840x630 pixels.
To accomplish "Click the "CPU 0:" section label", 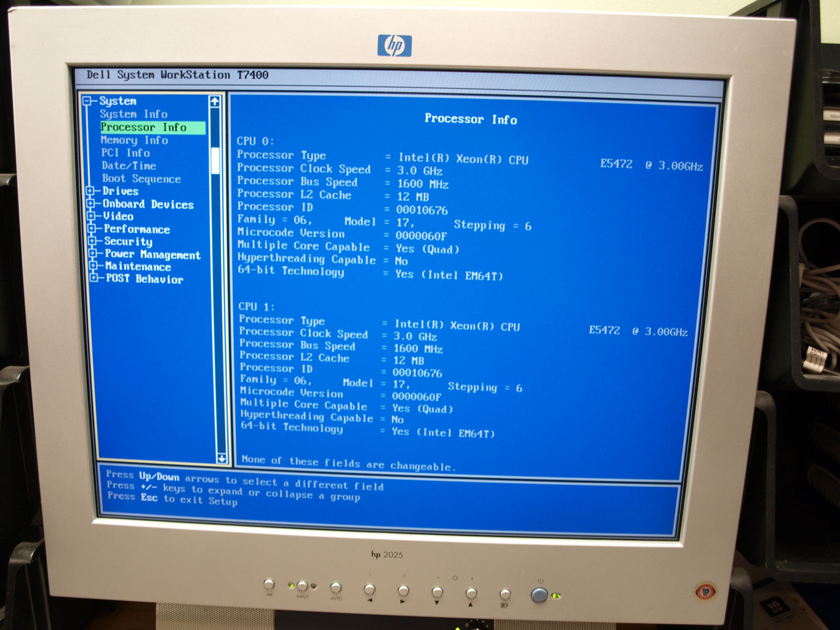I will tap(255, 141).
